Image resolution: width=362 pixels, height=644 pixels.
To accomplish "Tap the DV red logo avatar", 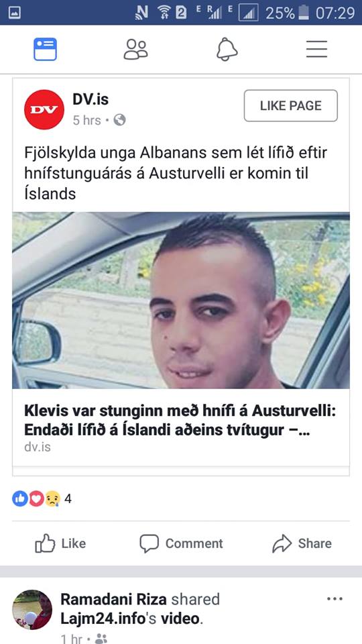I will pyautogui.click(x=44, y=109).
